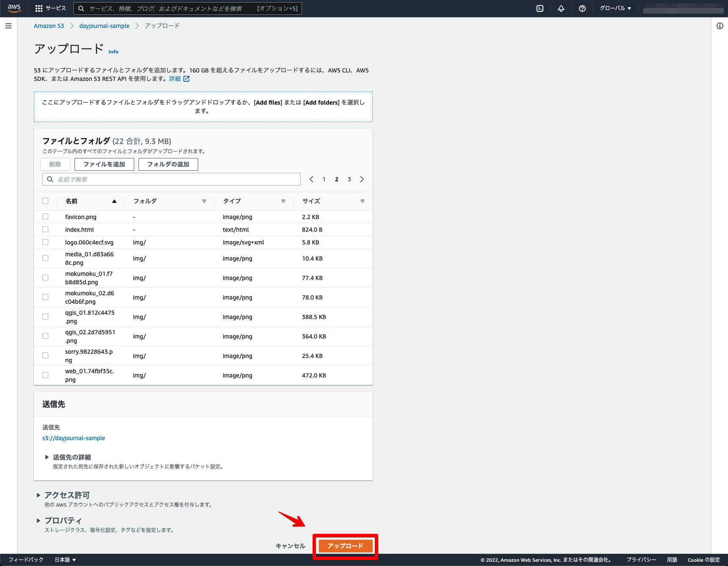Screen dimensions: 728x566
Task: Click フィードバック in footer
Action: click(x=26, y=560)
